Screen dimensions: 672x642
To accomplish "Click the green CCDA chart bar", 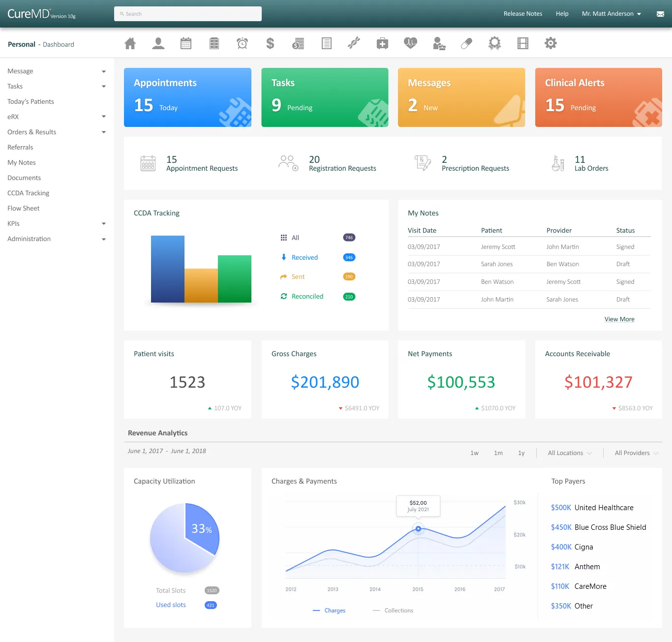I will point(235,279).
